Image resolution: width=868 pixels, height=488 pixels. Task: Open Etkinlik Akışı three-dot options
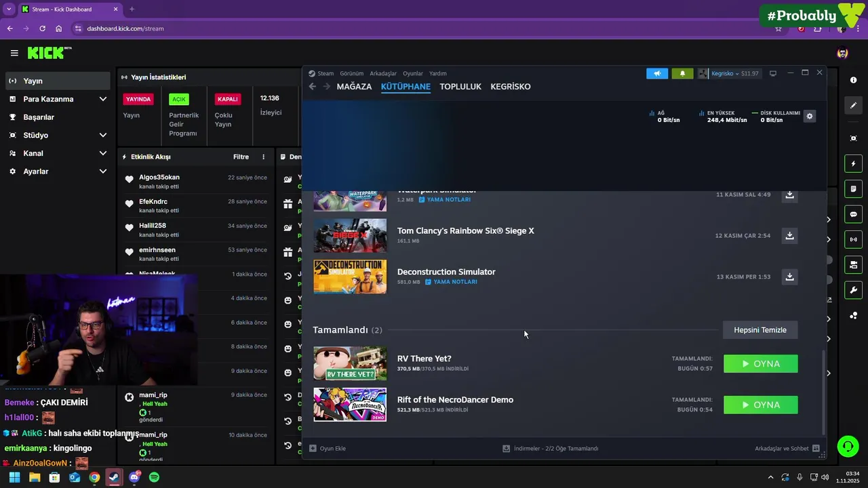point(264,157)
